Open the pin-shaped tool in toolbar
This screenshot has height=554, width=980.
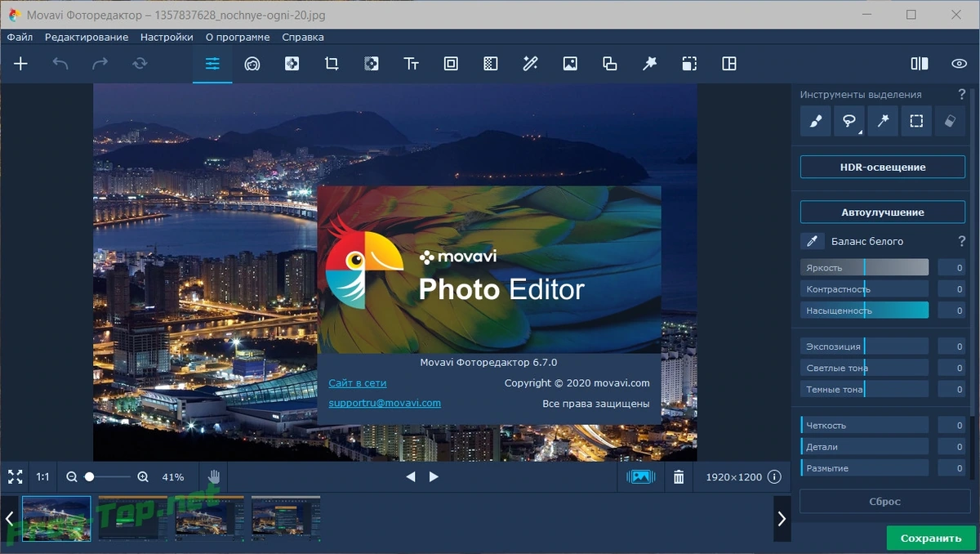click(x=649, y=64)
